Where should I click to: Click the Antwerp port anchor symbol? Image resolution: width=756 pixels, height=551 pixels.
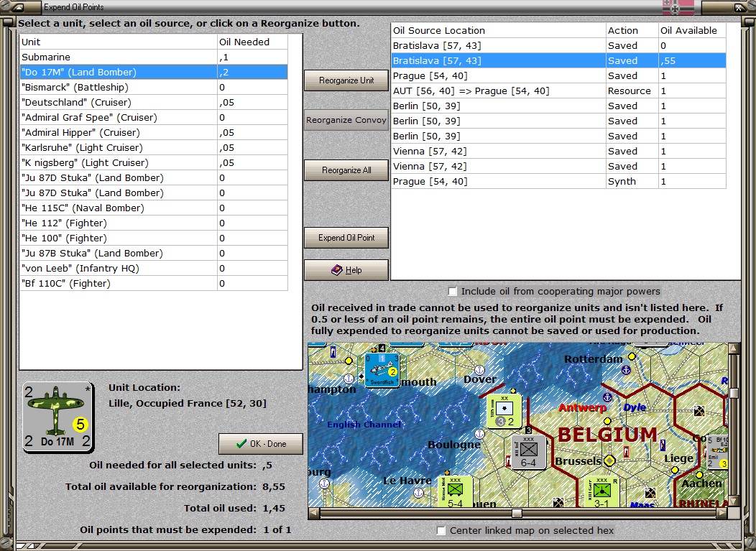coord(607,397)
